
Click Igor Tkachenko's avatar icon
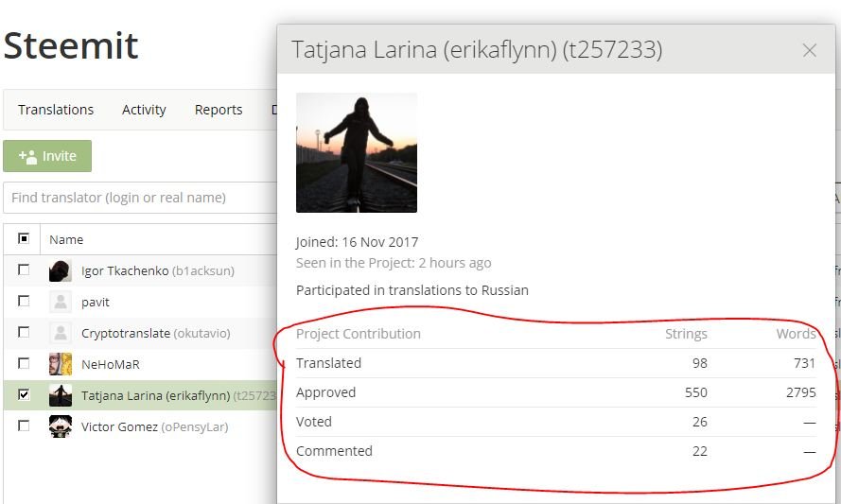click(x=61, y=270)
